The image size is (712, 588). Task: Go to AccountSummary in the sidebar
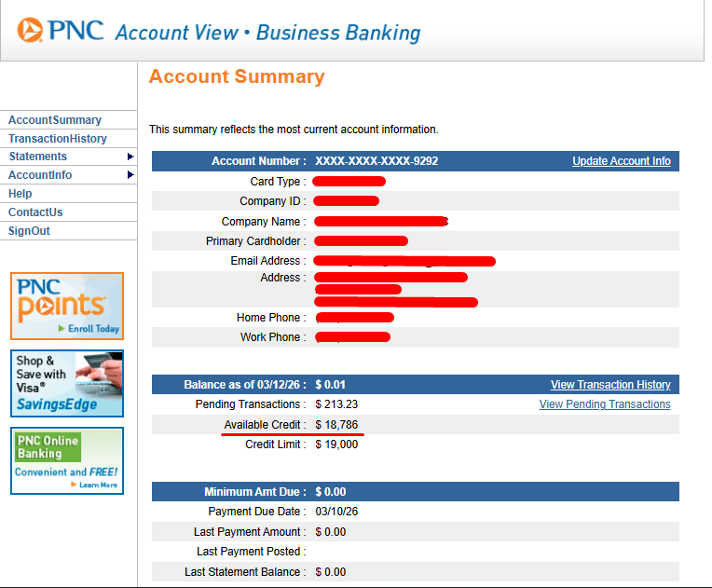(x=55, y=120)
